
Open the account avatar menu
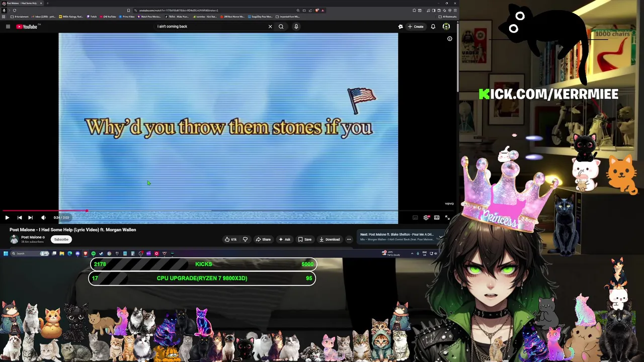446,27
